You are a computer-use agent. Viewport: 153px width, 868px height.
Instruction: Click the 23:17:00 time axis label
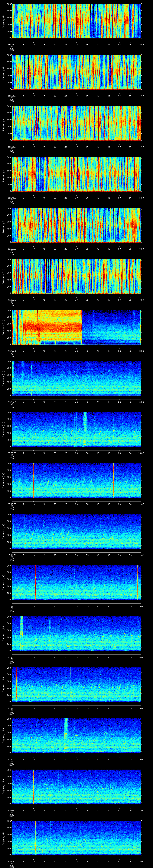[12, 861]
